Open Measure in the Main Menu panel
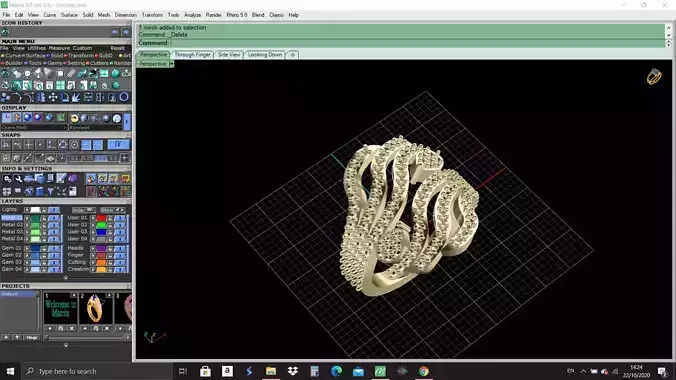 [59, 48]
